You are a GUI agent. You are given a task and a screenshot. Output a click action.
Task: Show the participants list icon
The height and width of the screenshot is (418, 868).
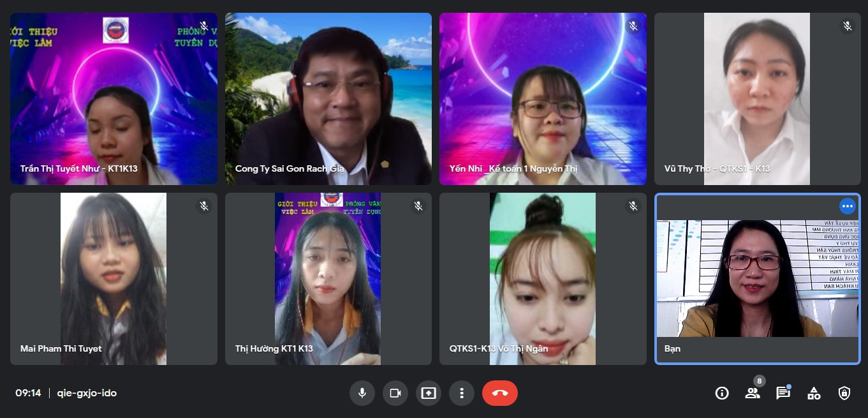coord(753,393)
